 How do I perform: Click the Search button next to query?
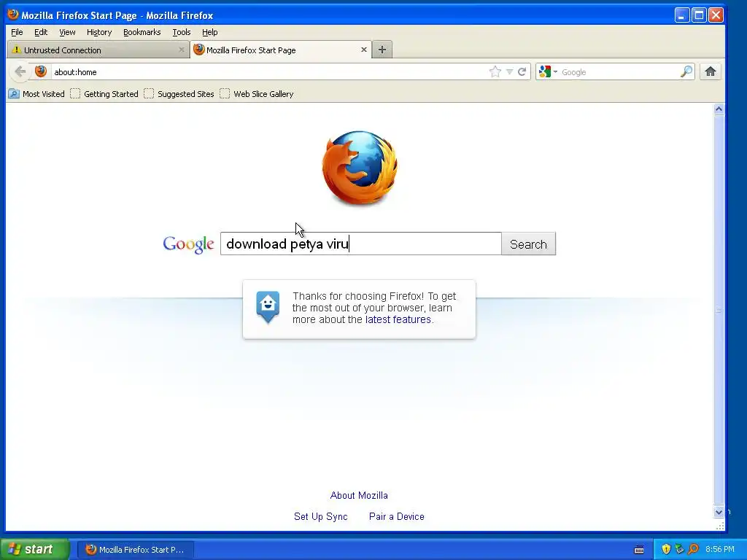click(528, 244)
